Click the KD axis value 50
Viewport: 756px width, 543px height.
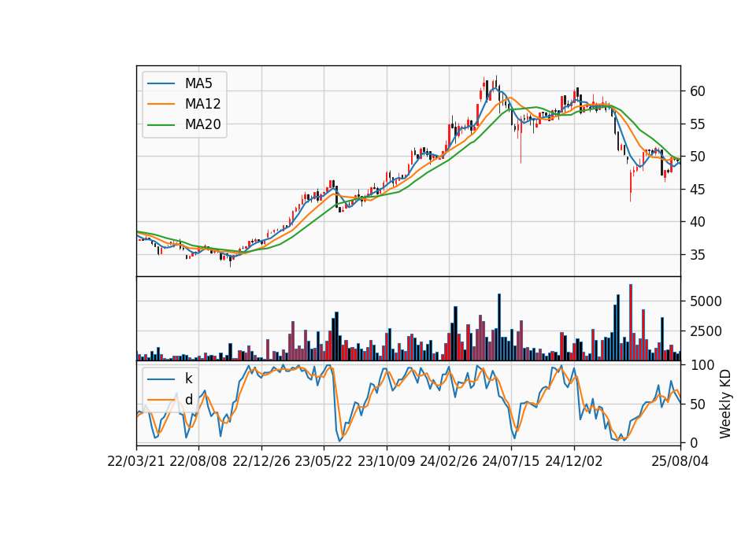tap(698, 404)
